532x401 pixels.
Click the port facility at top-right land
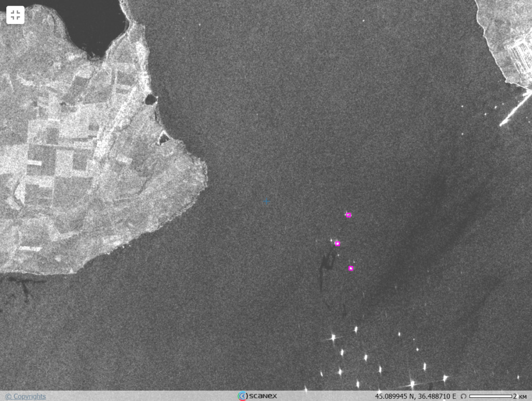514,57
